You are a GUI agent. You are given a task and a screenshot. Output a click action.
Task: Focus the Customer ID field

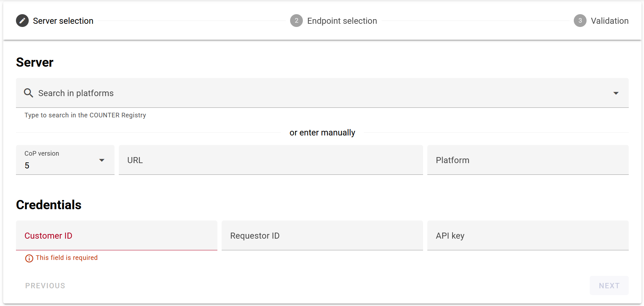(116, 236)
